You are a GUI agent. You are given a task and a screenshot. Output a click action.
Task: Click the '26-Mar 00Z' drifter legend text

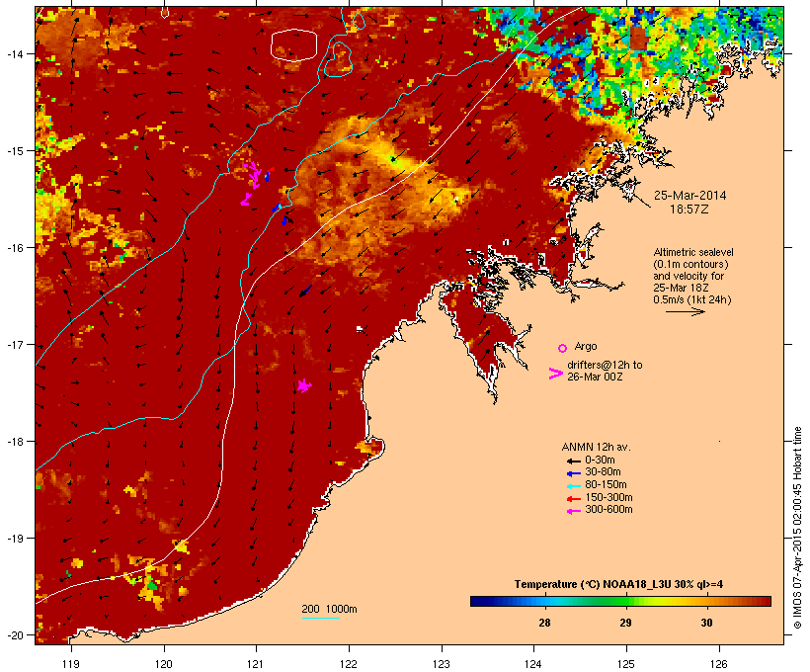[x=595, y=377]
